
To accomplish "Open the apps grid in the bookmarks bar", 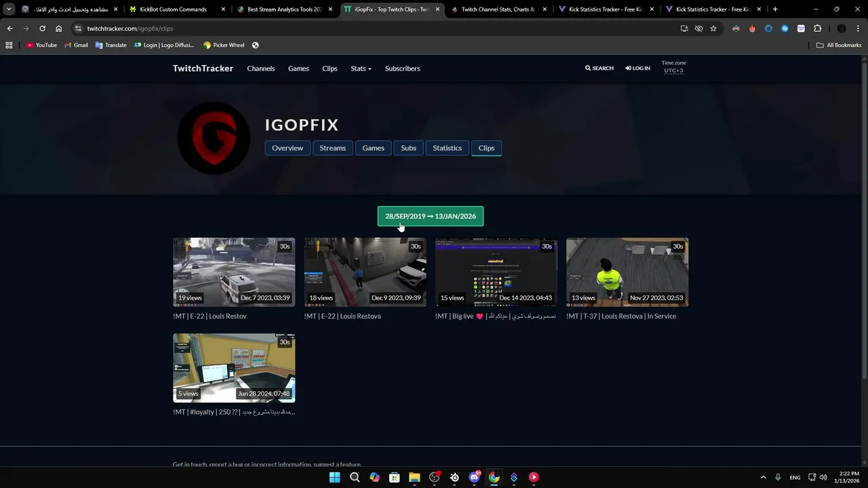I will 9,45.
